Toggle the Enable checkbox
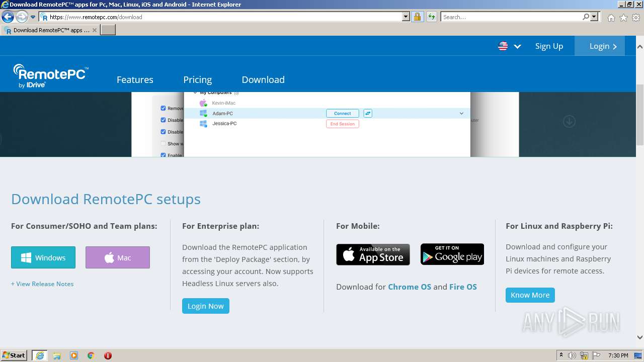The width and height of the screenshot is (644, 362). (x=163, y=155)
